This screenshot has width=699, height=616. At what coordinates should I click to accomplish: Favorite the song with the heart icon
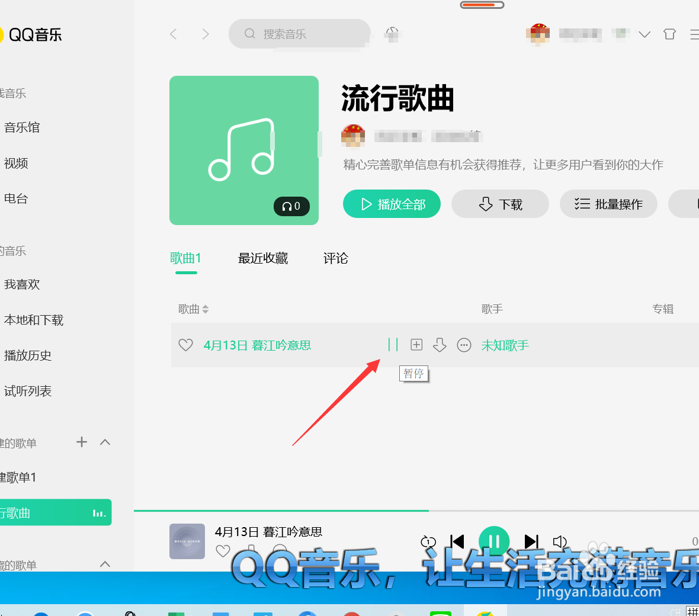[185, 344]
